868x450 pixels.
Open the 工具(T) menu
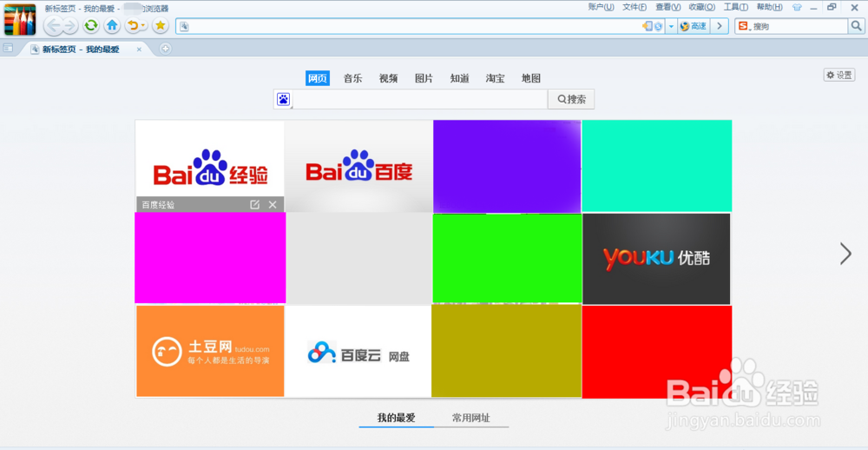point(736,7)
